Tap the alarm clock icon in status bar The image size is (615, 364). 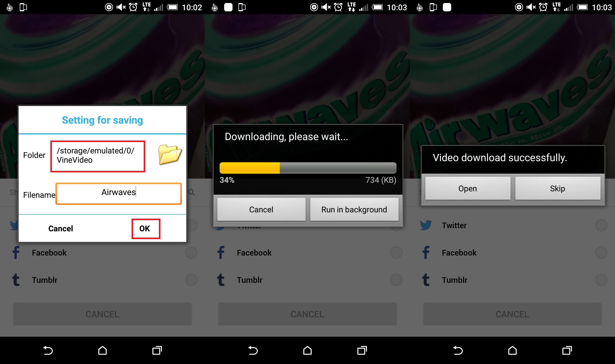pos(132,6)
